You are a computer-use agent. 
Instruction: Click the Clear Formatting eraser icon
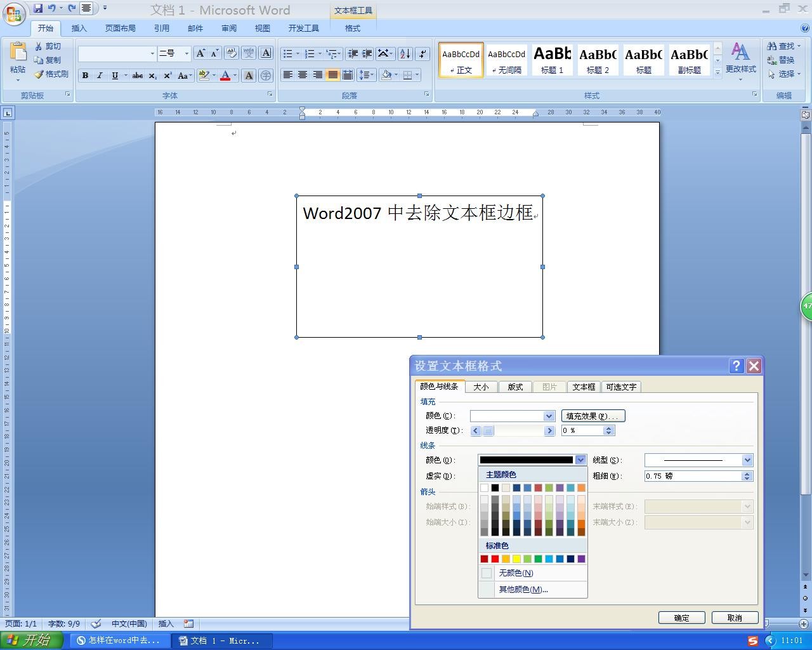coord(232,53)
